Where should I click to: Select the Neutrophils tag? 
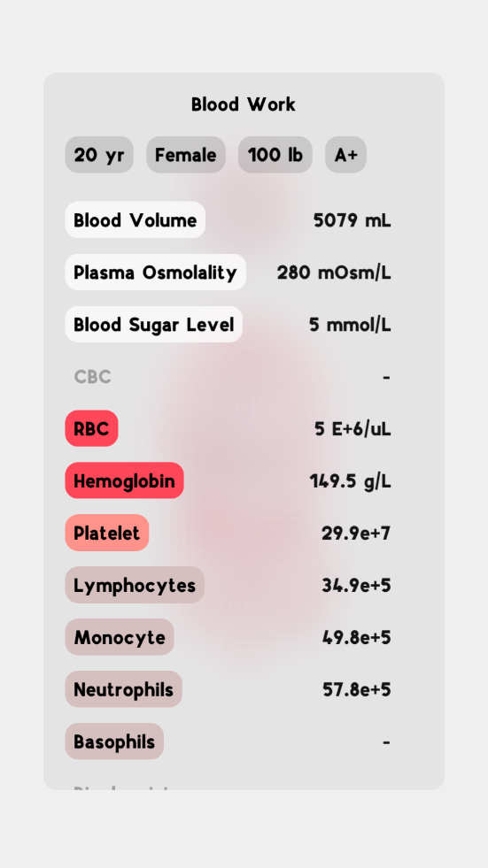click(x=124, y=689)
